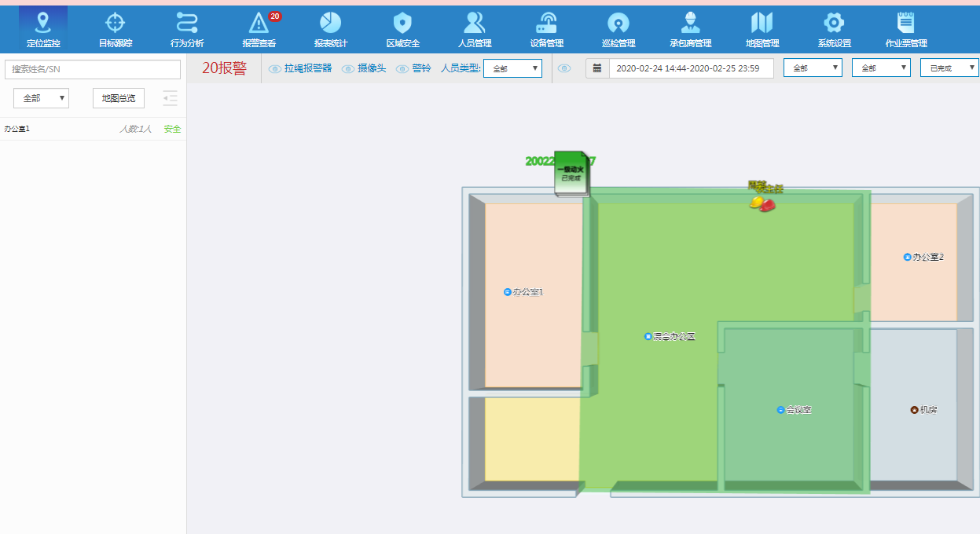Open the 已完成 status dropdown
The width and height of the screenshot is (980, 534).
tap(949, 68)
